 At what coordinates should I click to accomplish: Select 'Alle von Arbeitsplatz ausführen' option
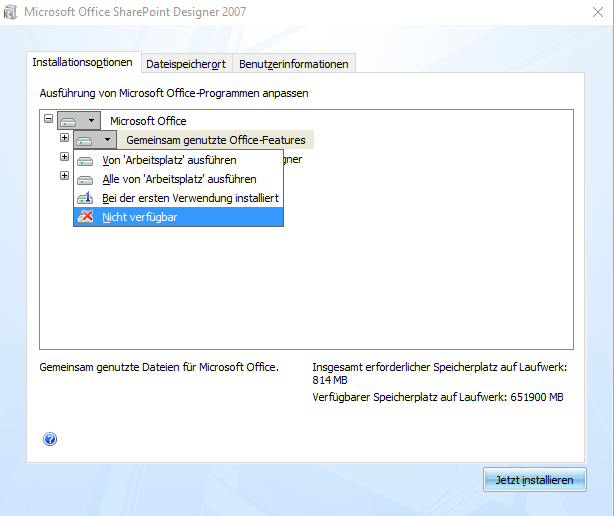click(179, 179)
